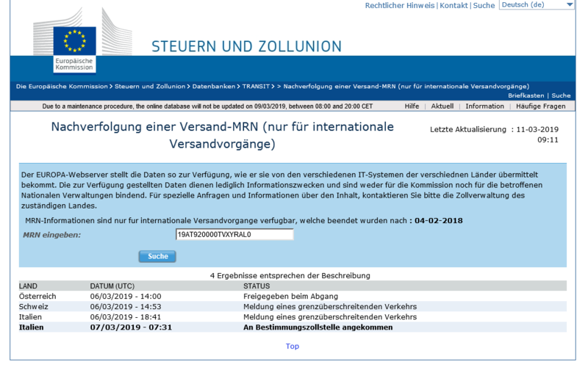Image resolution: width=588 pixels, height=370 pixels.
Task: Select the Nachverfolgung einer Versand-MRN breadcrumb
Action: [x=406, y=87]
